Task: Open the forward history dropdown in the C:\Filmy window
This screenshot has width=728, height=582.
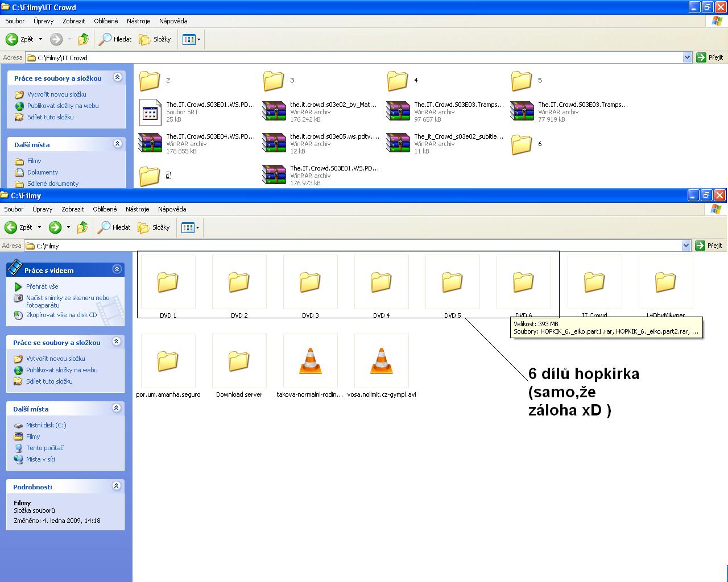Action: pos(68,227)
